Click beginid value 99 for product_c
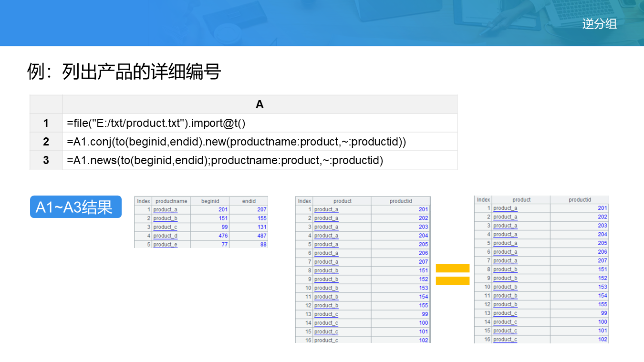Viewport: 644px width, 362px height. tap(224, 227)
